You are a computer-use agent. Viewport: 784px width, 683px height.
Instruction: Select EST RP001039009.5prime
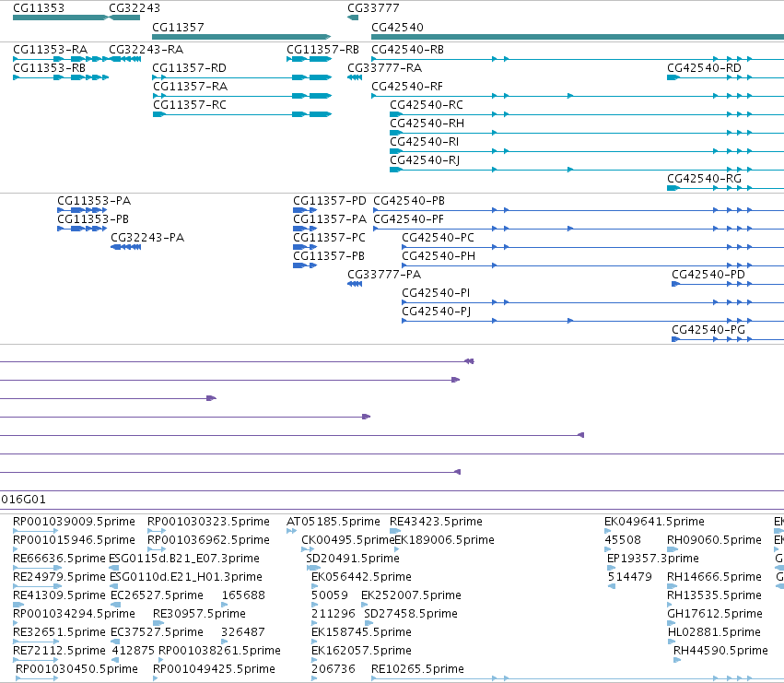[74, 522]
